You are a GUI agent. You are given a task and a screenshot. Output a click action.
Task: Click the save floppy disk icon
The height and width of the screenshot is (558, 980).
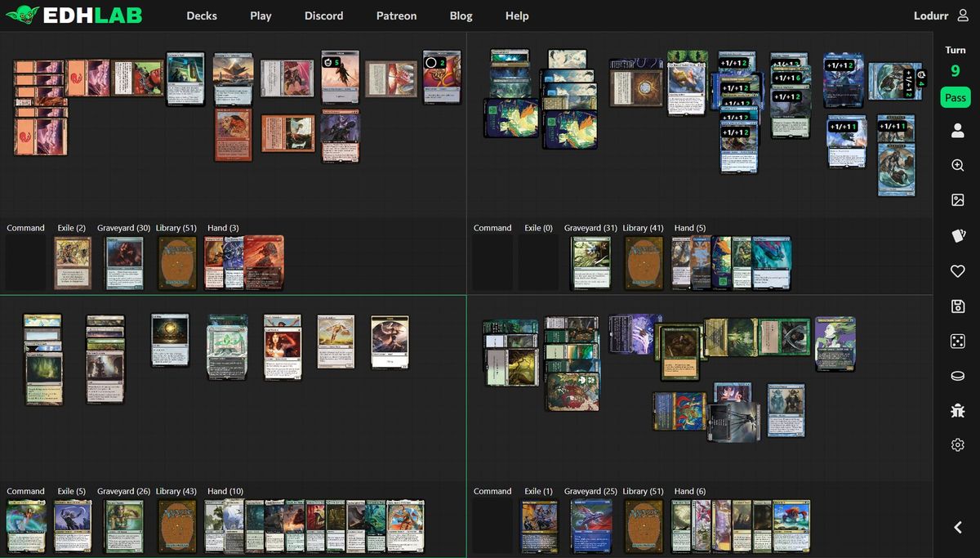(958, 306)
